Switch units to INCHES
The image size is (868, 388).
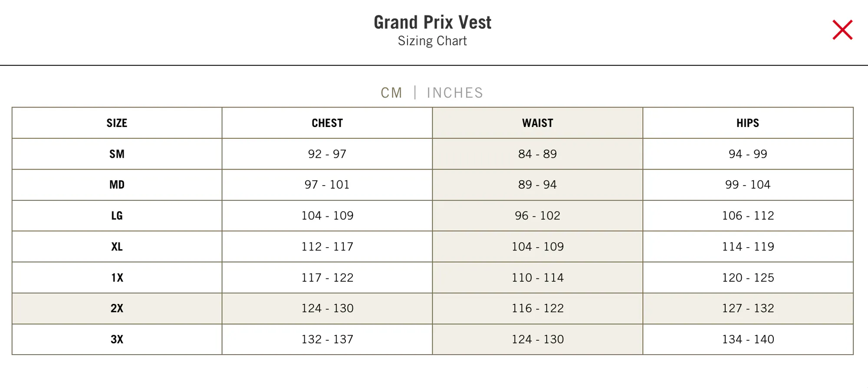(x=455, y=93)
